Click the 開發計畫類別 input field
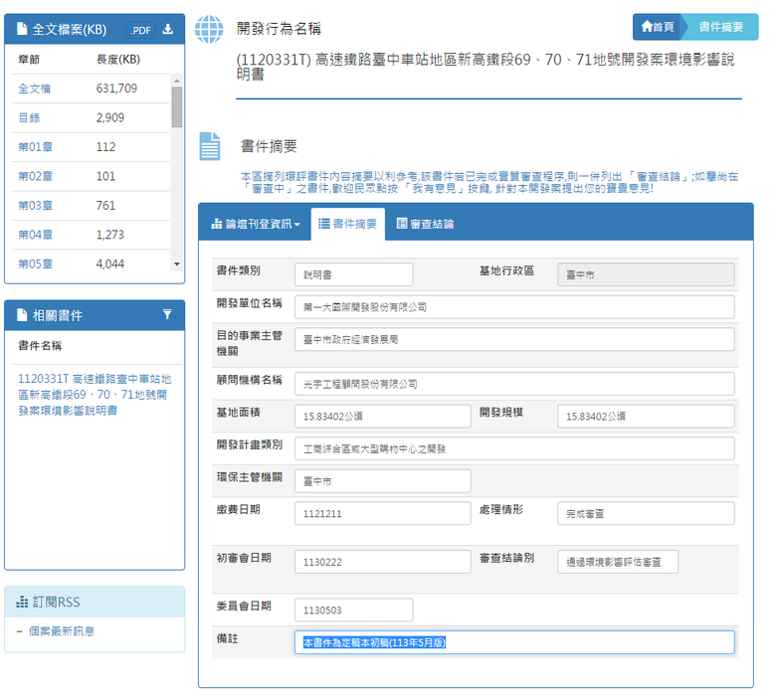 (514, 448)
